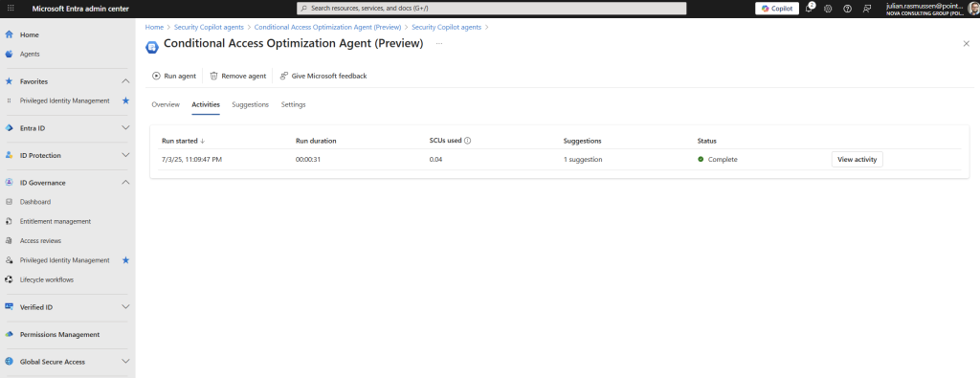
Task: Open the notifications bell icon
Action: (809, 8)
